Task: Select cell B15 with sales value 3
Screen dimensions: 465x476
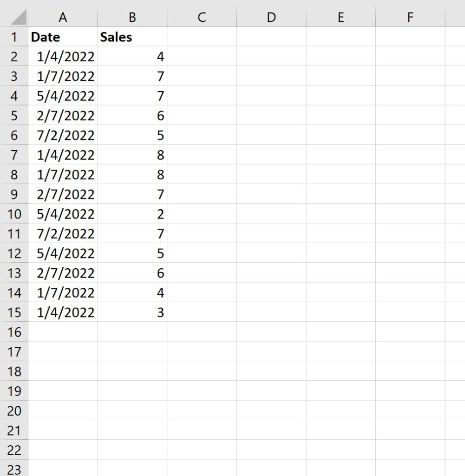Action: tap(132, 312)
